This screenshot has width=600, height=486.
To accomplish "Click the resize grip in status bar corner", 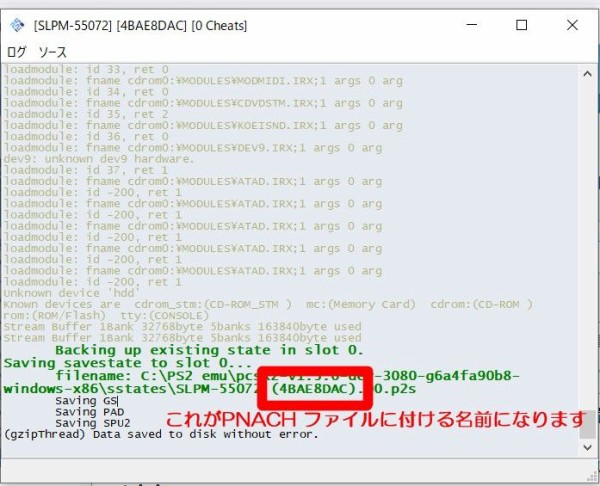I will tap(592, 475).
